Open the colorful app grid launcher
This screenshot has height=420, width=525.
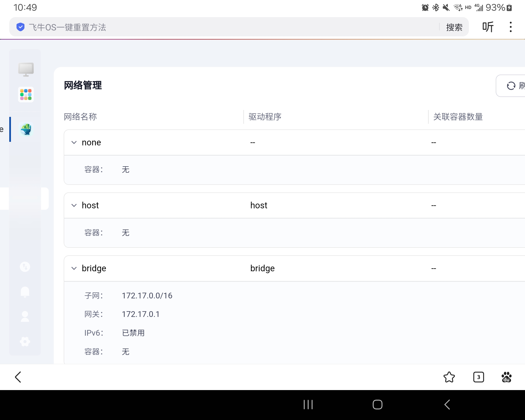coord(26,94)
